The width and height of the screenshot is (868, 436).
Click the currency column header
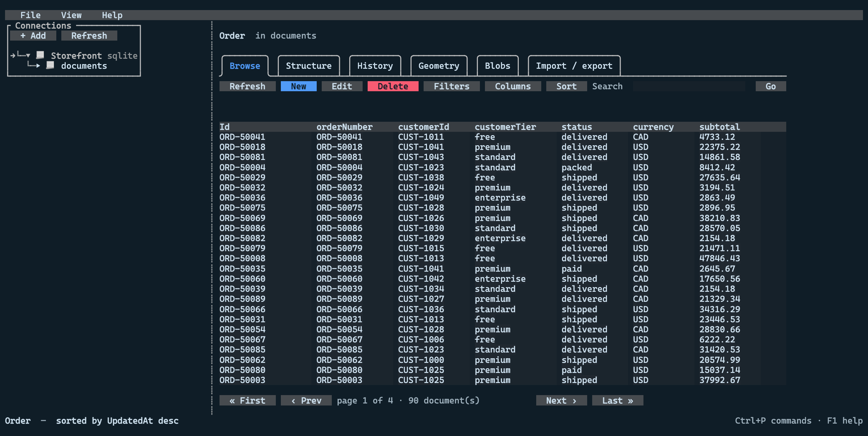coord(653,127)
